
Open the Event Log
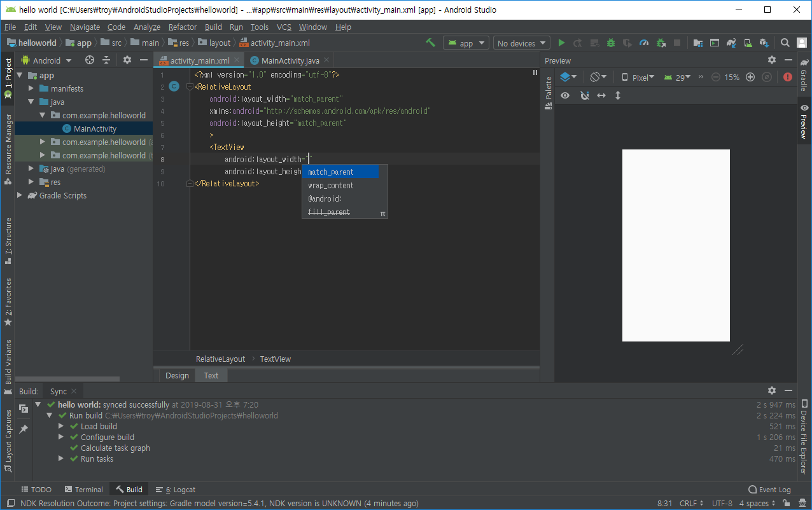pos(769,489)
